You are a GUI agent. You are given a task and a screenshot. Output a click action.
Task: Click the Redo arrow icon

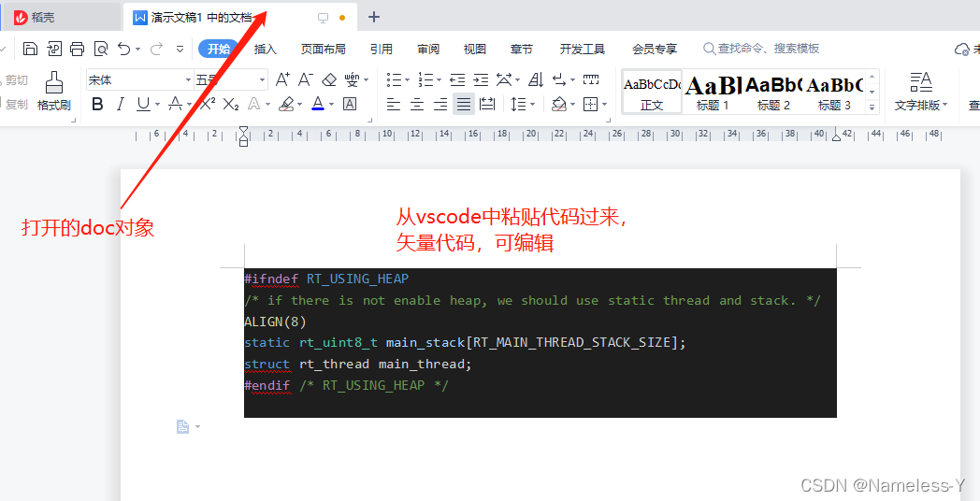156,49
